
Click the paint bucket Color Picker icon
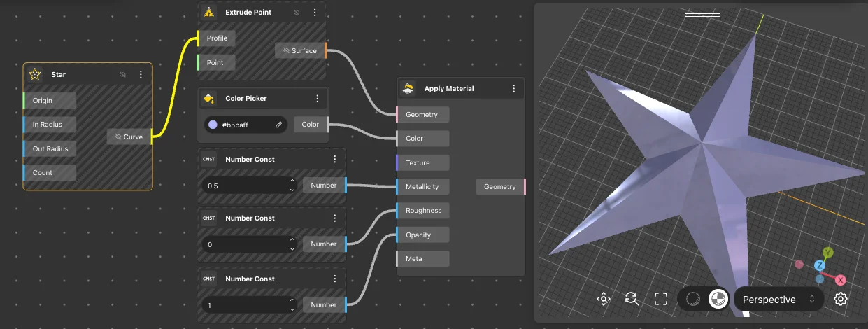[x=208, y=99]
